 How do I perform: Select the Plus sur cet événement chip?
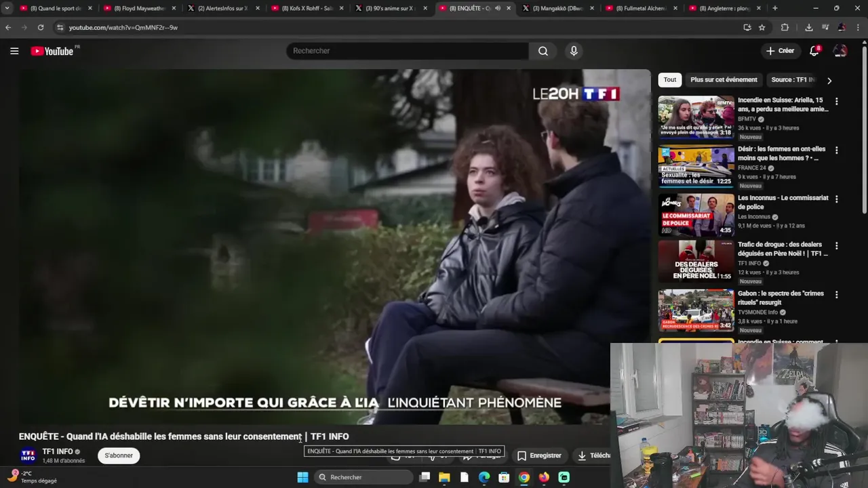pyautogui.click(x=724, y=80)
